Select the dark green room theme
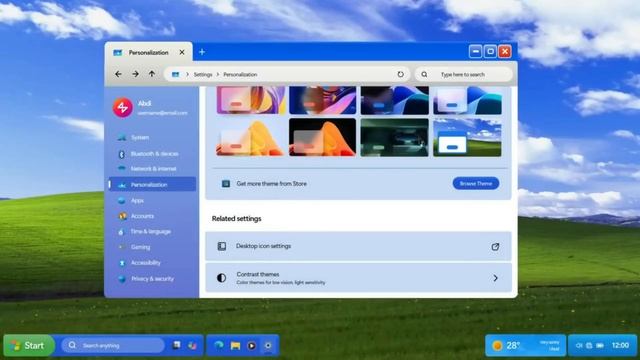This screenshot has width=640, height=360. pyautogui.click(x=395, y=138)
